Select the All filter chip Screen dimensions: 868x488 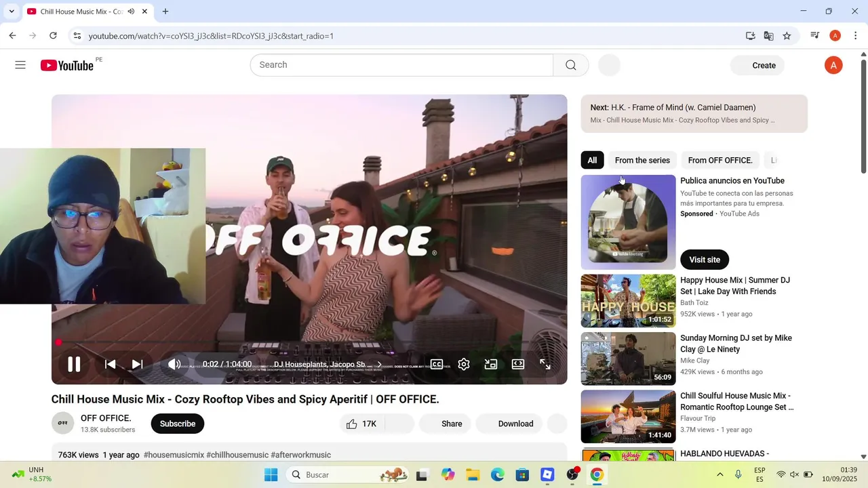(592, 160)
